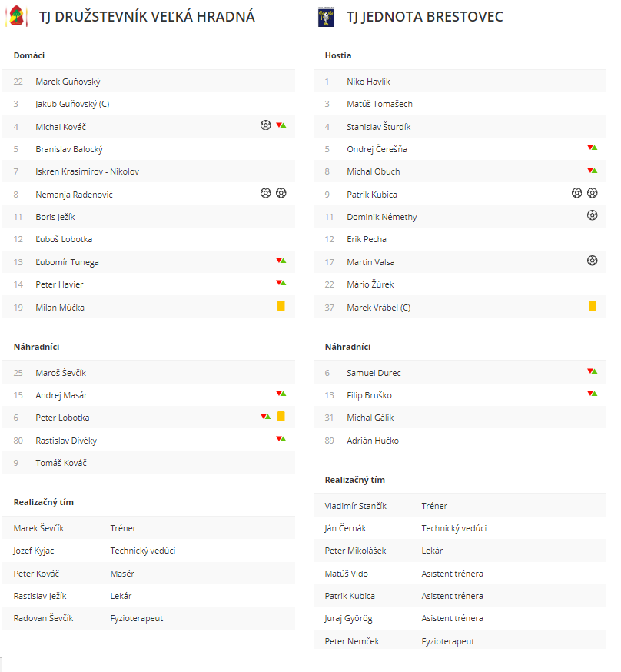Click the goal icon for Dominik Némethy
The image size is (621, 672).
point(593,215)
